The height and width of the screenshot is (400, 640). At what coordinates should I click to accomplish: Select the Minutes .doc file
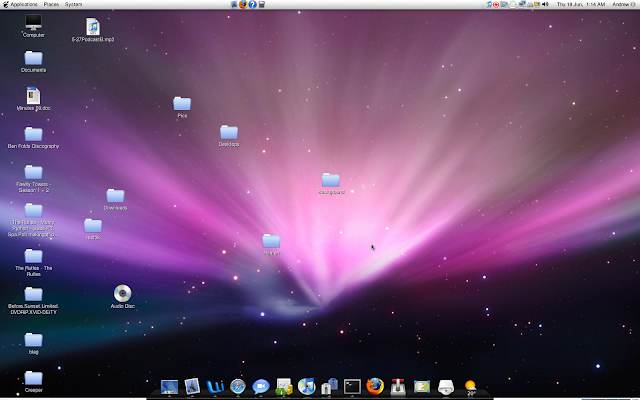(x=33, y=99)
